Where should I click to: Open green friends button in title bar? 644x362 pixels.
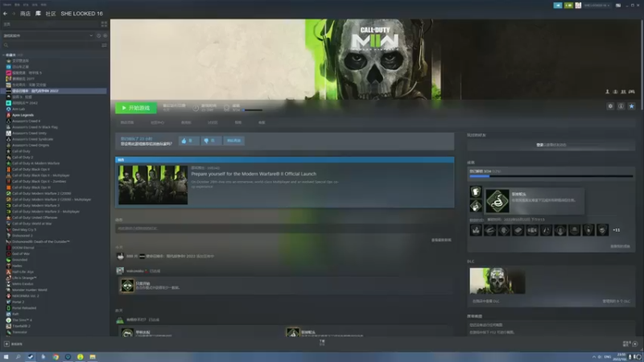(568, 6)
